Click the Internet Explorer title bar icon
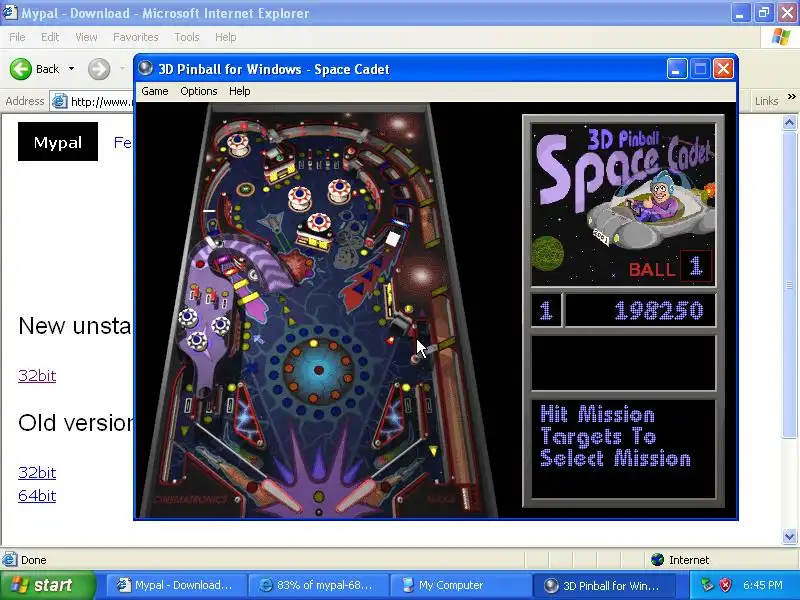Viewport: 800px width, 600px height. [9, 13]
